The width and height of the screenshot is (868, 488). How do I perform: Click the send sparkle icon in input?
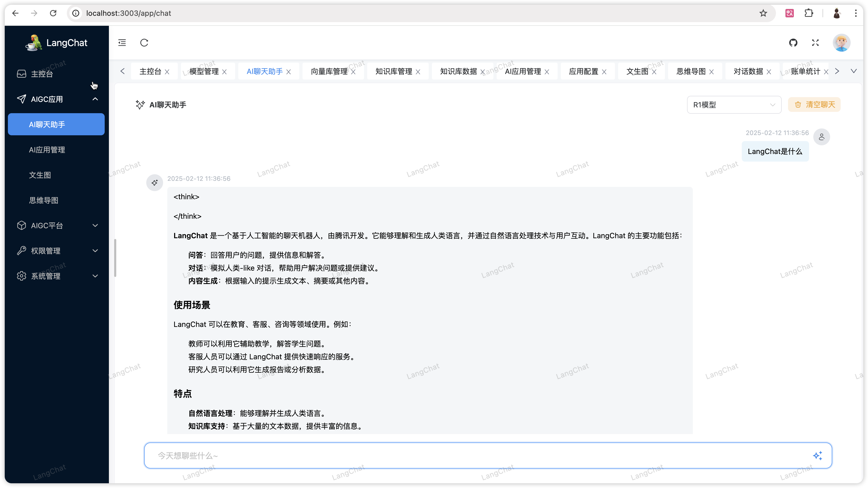coord(817,456)
